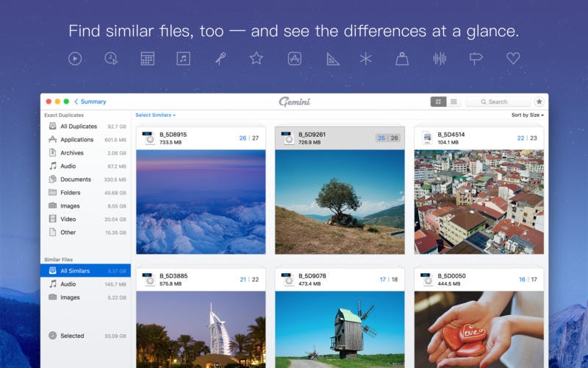Screen dimensions: 588x368
Task: Select Folders category
Action: pyautogui.click(x=85, y=193)
